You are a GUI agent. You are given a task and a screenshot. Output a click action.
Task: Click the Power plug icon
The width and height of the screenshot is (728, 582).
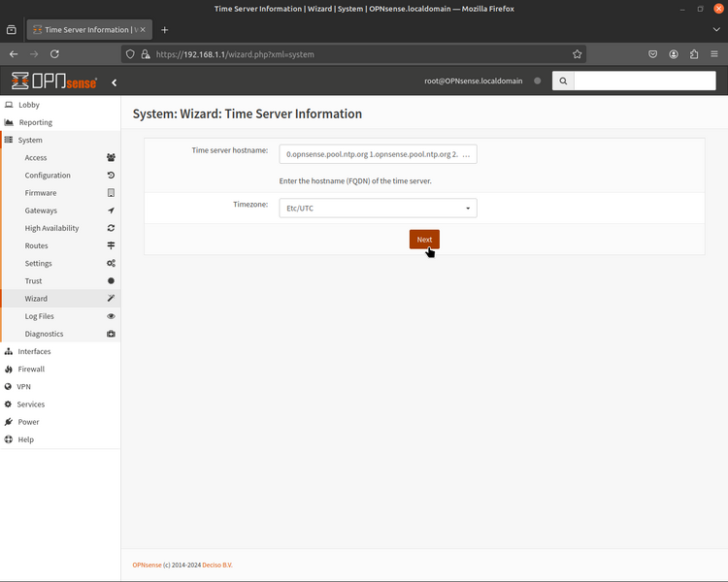pos(9,422)
